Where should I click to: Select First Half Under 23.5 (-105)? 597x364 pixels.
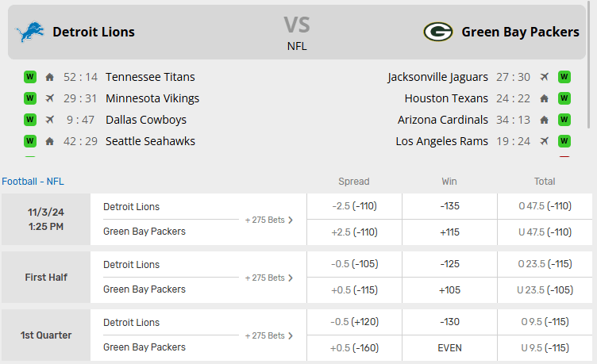tap(545, 289)
